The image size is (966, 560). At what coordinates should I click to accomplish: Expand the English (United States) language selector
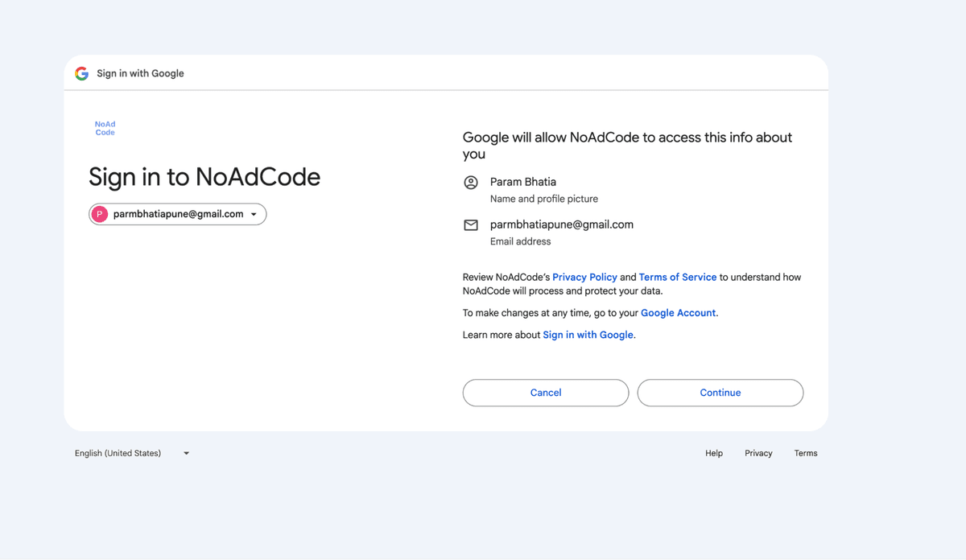pyautogui.click(x=118, y=453)
